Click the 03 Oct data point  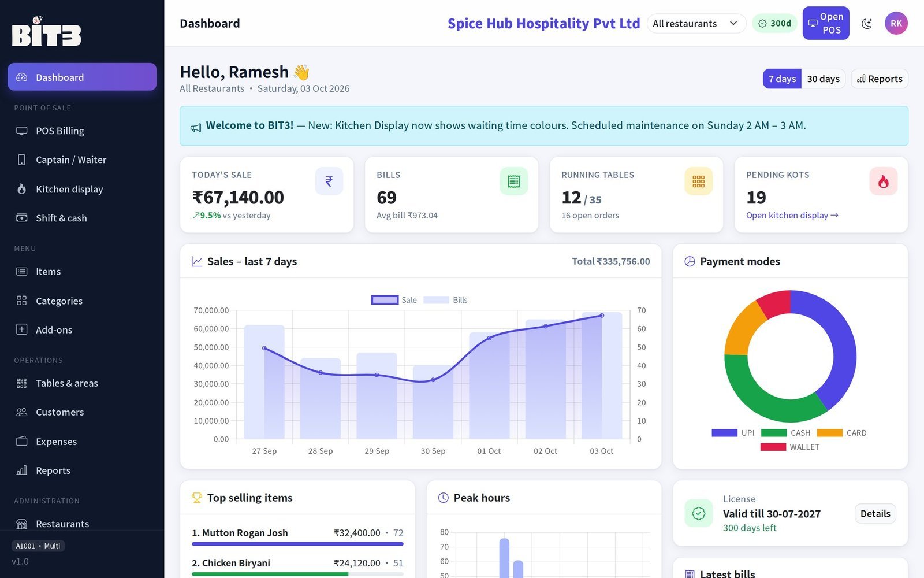[602, 316]
